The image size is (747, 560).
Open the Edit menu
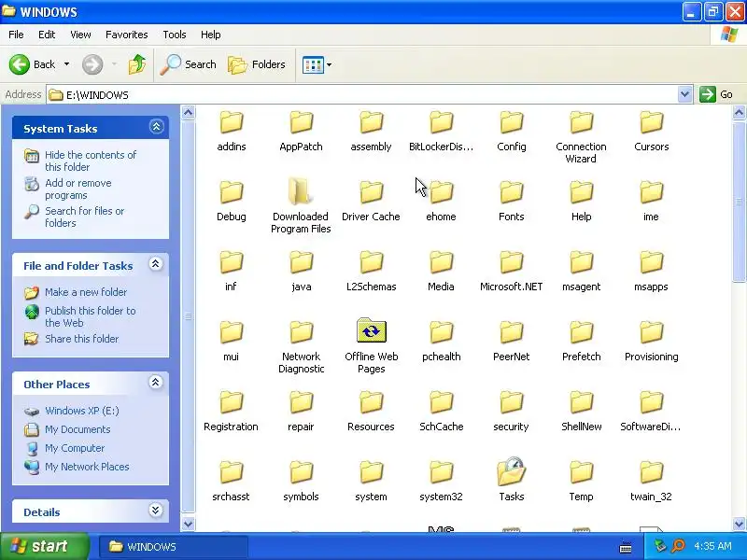(x=47, y=35)
